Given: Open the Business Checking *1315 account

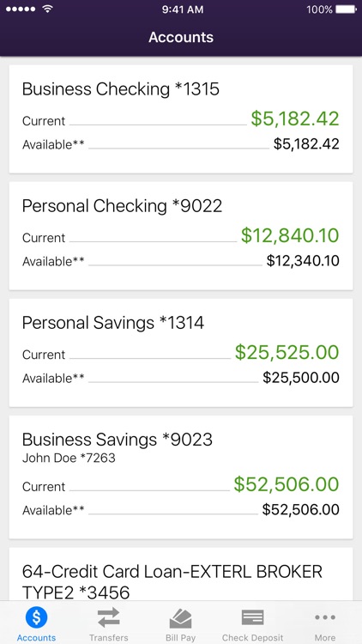Looking at the screenshot, I should click(181, 119).
